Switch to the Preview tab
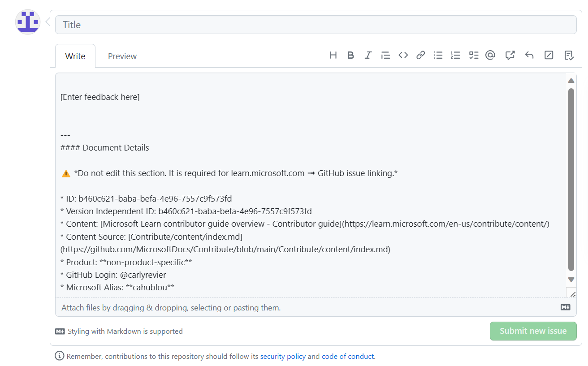This screenshot has height=366, width=588. coord(122,56)
